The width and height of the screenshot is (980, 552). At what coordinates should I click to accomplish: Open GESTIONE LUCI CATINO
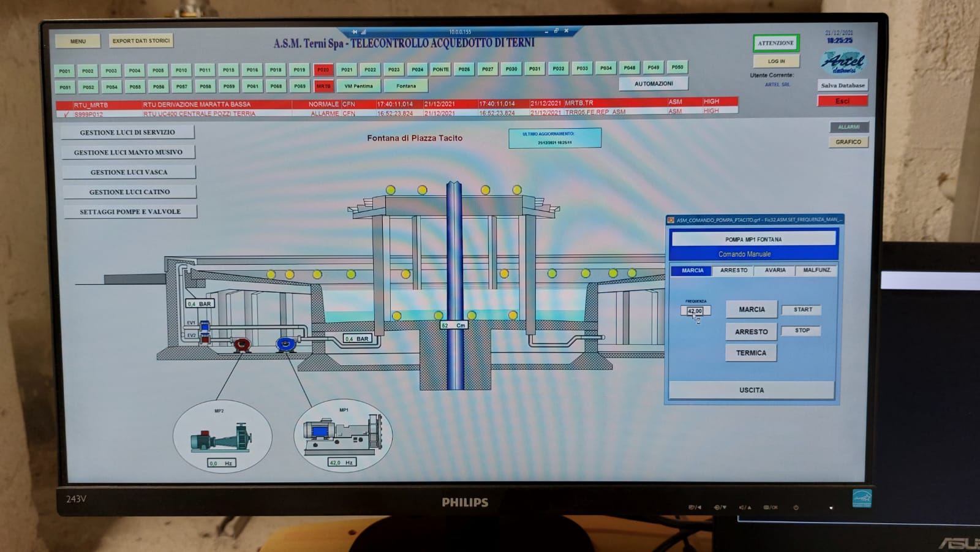(129, 192)
